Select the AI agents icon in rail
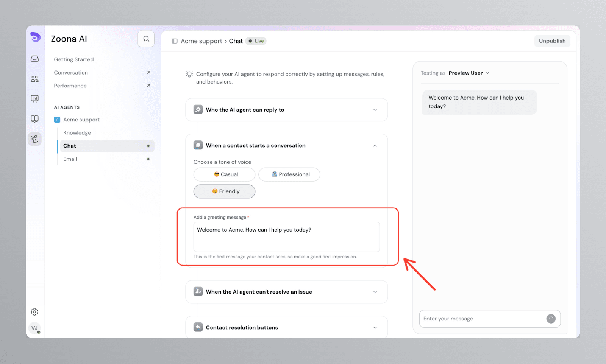Image resolution: width=606 pixels, height=364 pixels. pyautogui.click(x=35, y=139)
